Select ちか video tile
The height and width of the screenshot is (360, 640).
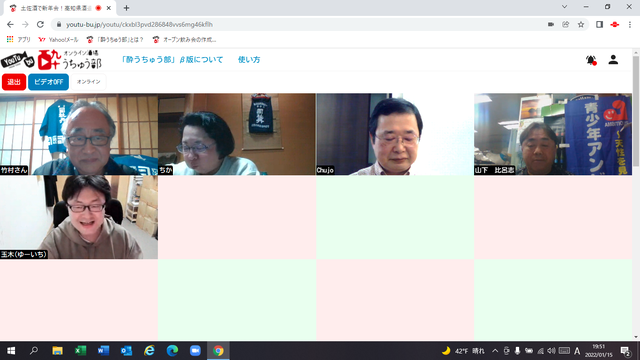coord(237,134)
